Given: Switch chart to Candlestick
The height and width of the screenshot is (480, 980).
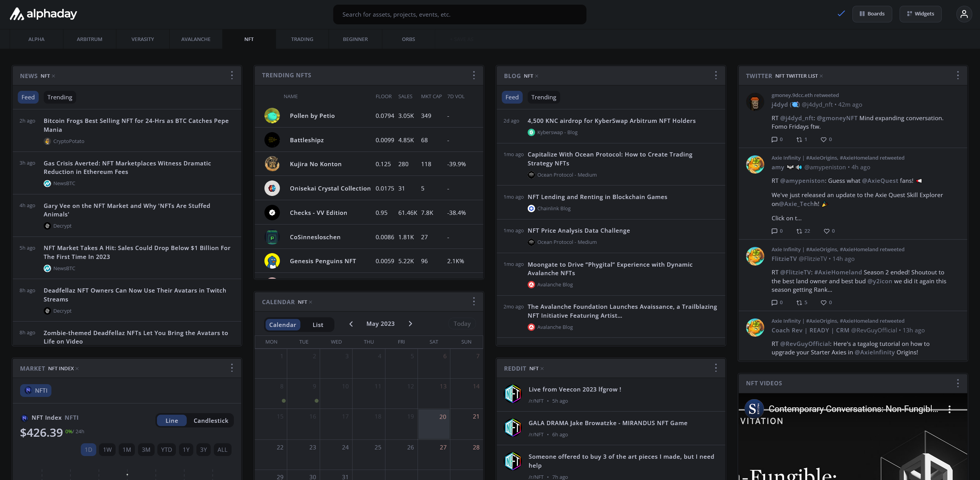Looking at the screenshot, I should coord(211,420).
